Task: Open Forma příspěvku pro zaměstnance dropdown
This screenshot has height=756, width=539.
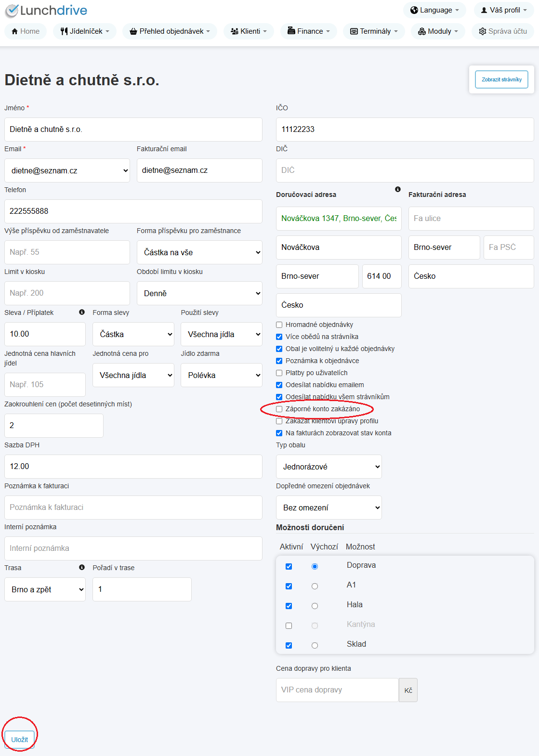Action: coord(199,252)
